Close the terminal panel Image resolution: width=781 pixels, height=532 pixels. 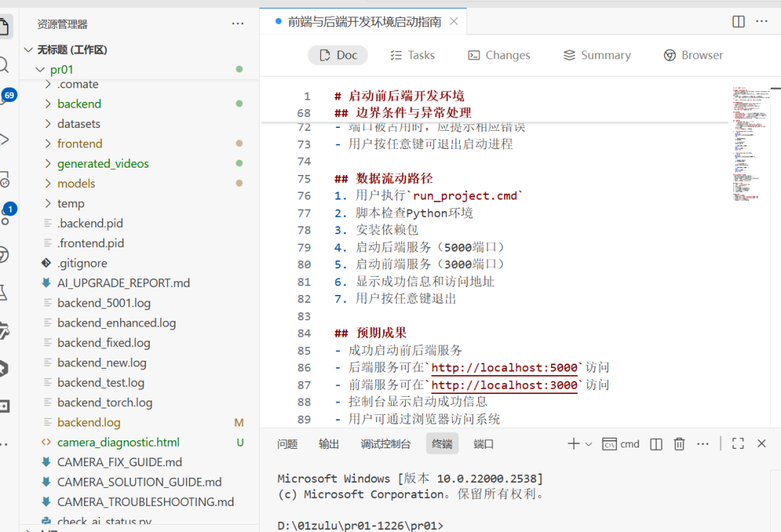click(x=761, y=443)
